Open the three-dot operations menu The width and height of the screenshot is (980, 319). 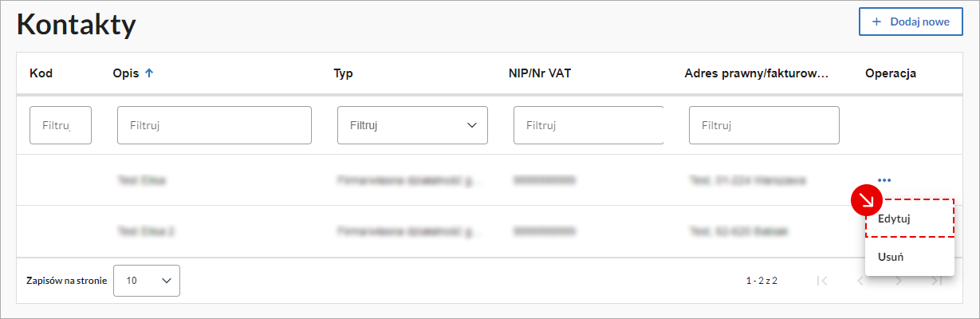[x=883, y=180]
